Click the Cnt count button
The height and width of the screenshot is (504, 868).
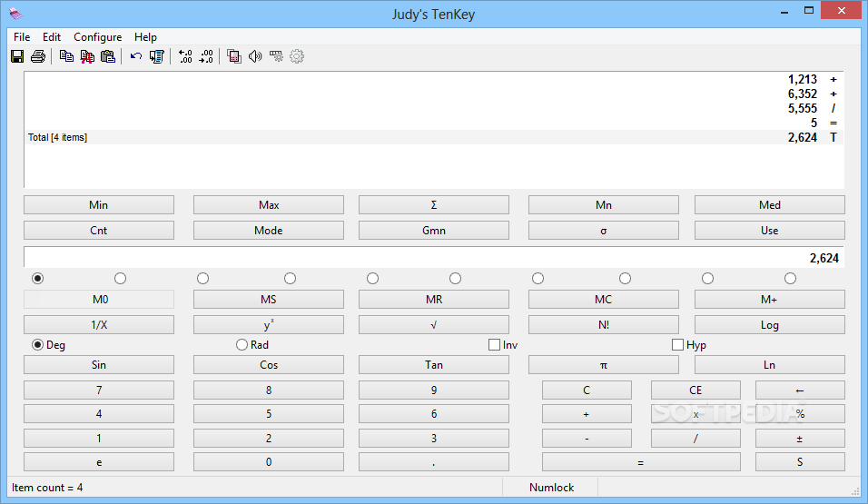pos(99,231)
